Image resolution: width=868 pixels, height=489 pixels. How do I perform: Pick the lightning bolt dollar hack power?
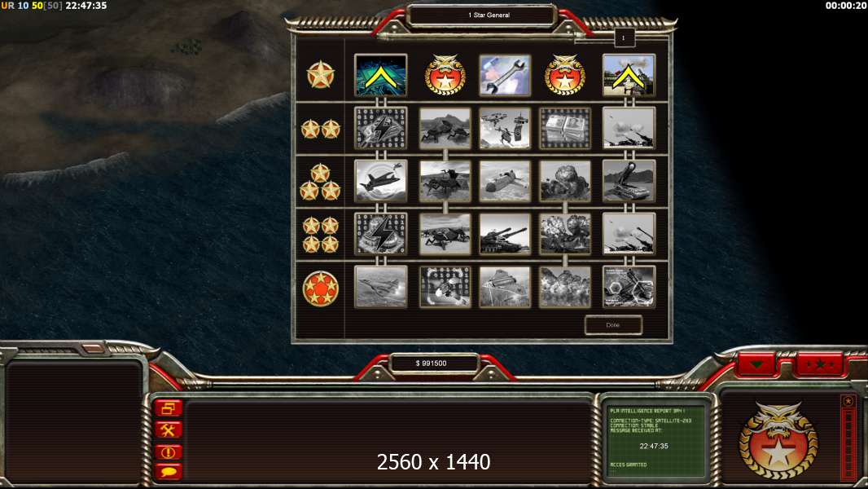[x=380, y=129]
